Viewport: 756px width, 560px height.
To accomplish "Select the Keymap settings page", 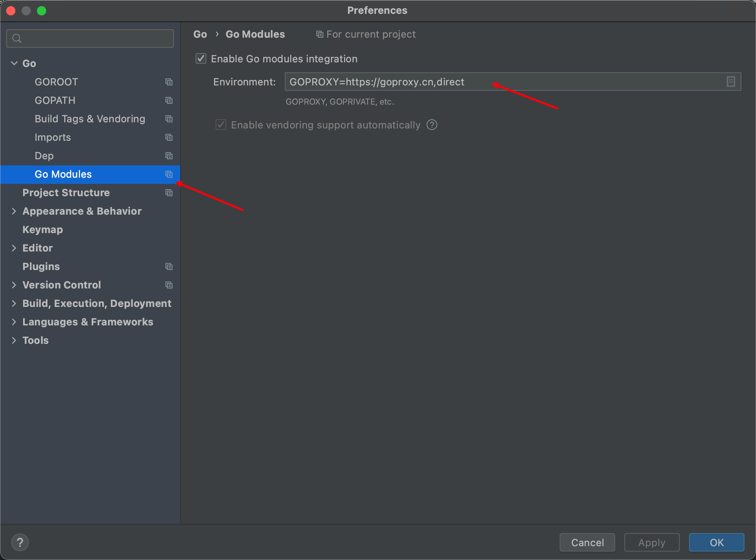I will point(42,230).
